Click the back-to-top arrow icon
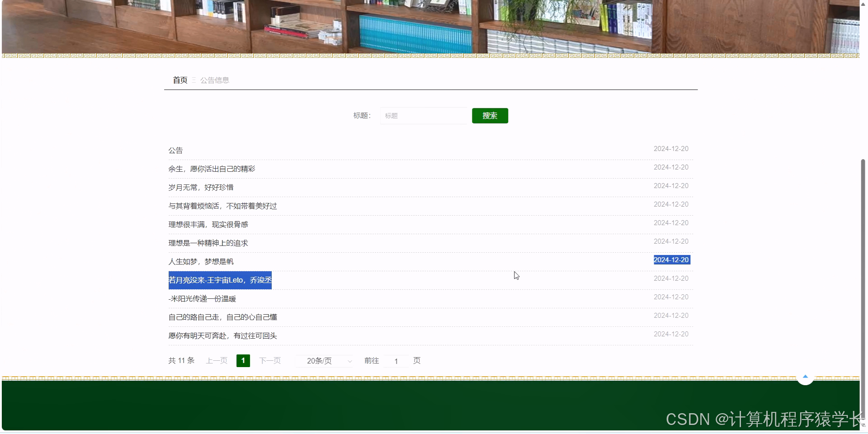This screenshot has width=868, height=434. click(x=805, y=376)
